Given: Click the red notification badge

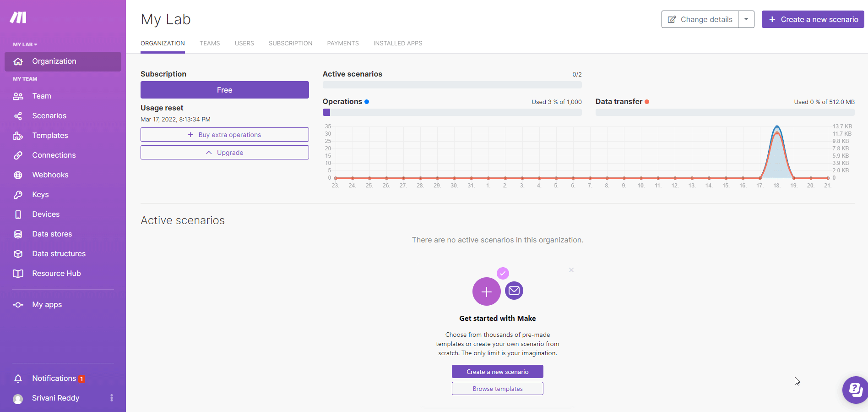Looking at the screenshot, I should pyautogui.click(x=81, y=379).
